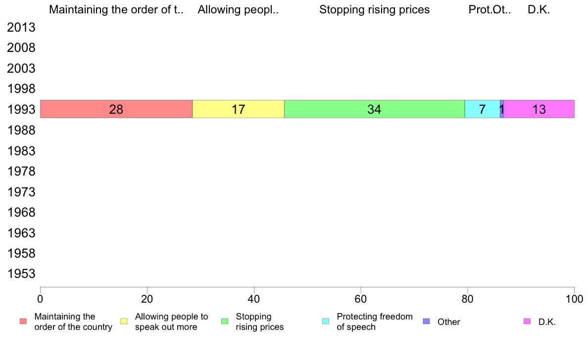Click the cyan Protecting freedom legend swatch

pos(326,321)
